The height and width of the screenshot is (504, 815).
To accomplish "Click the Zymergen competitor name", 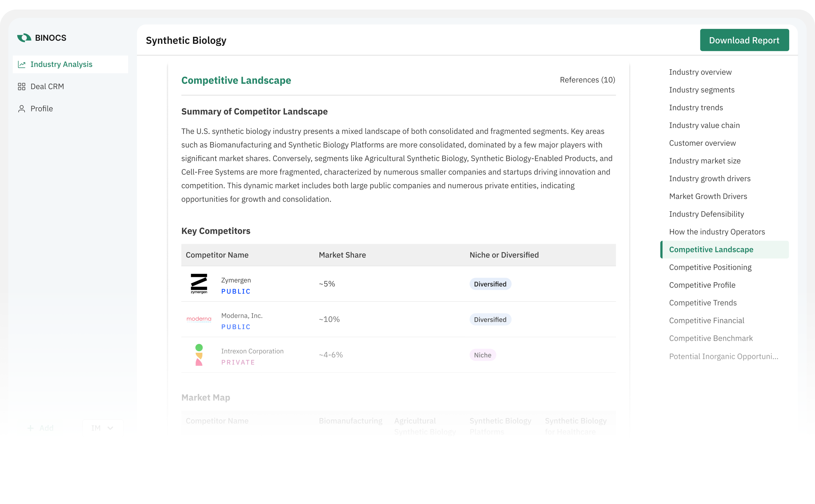I will click(236, 280).
